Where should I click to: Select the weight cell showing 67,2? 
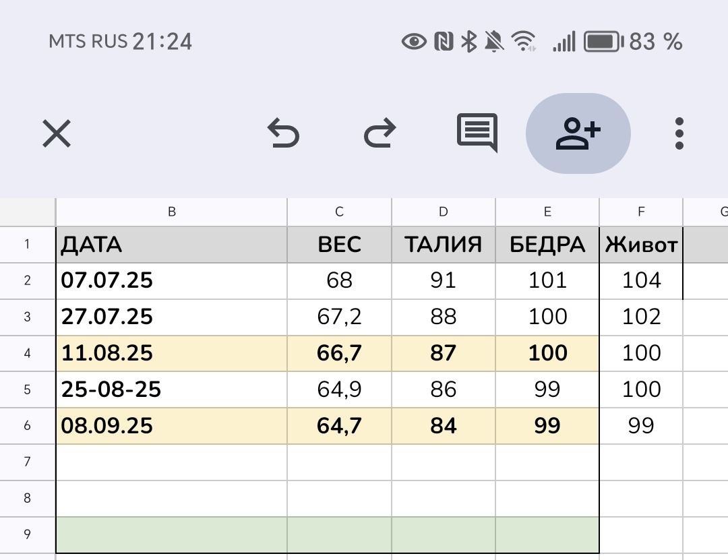[x=339, y=317]
